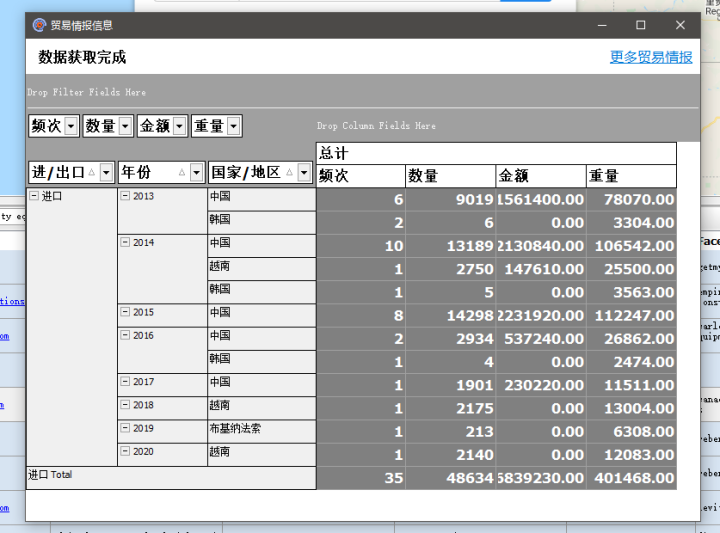
Task: Select the 进口 Total row label
Action: click(171, 478)
